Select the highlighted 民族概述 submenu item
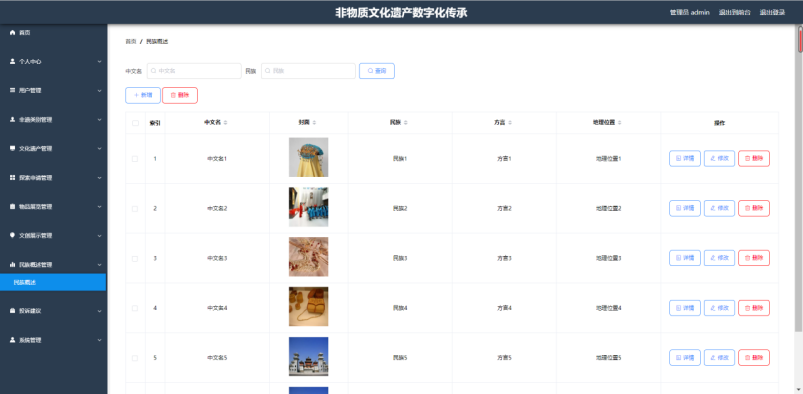Image resolution: width=803 pixels, height=394 pixels. [x=53, y=282]
